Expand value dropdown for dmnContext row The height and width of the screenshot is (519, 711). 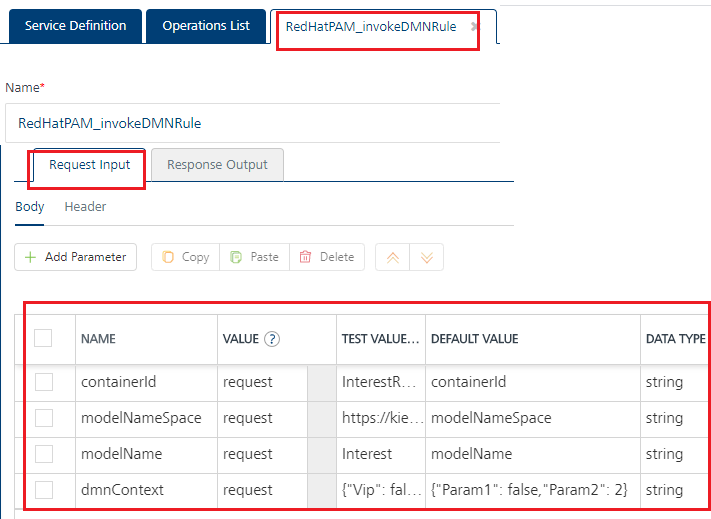point(321,490)
